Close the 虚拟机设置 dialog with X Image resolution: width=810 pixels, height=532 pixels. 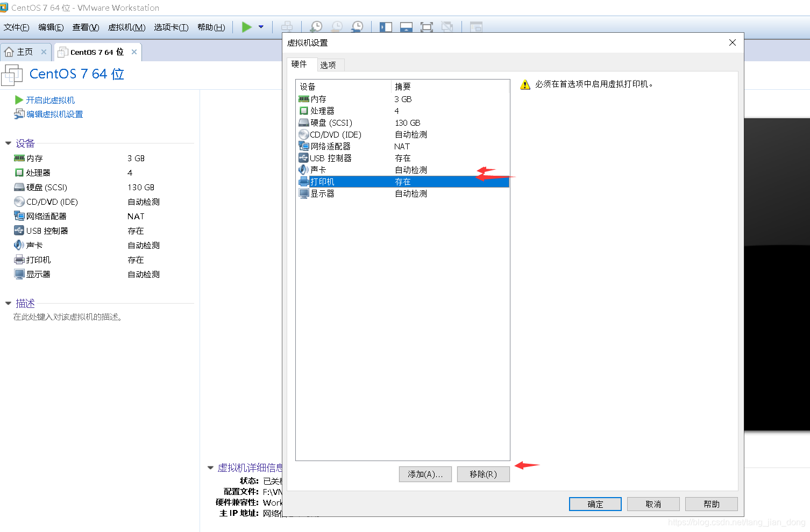point(733,42)
